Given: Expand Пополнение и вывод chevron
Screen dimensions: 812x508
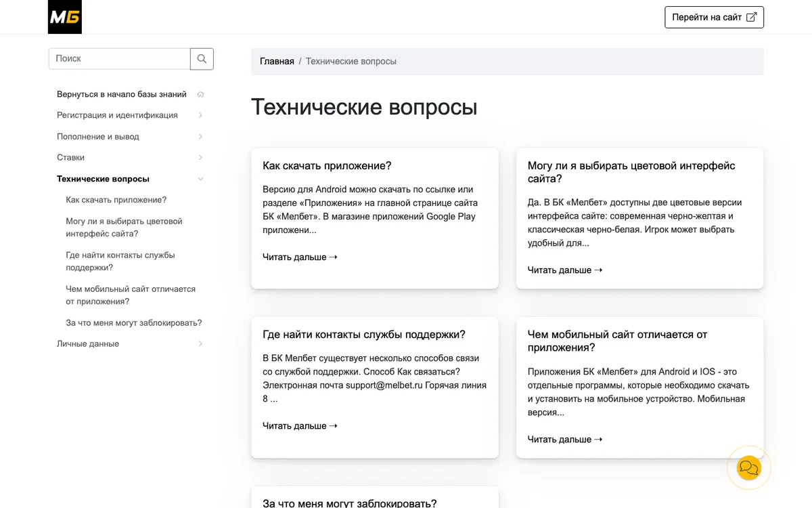Looking at the screenshot, I should tap(200, 137).
